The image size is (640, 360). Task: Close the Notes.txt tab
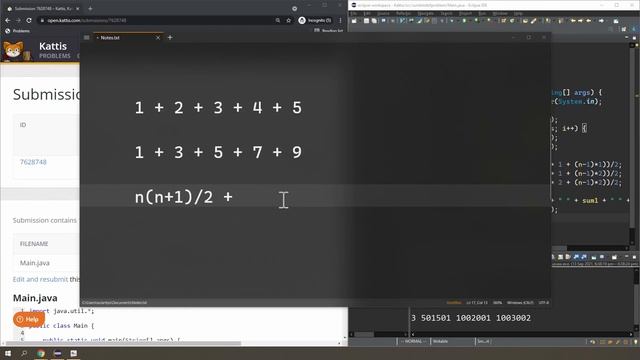point(158,38)
